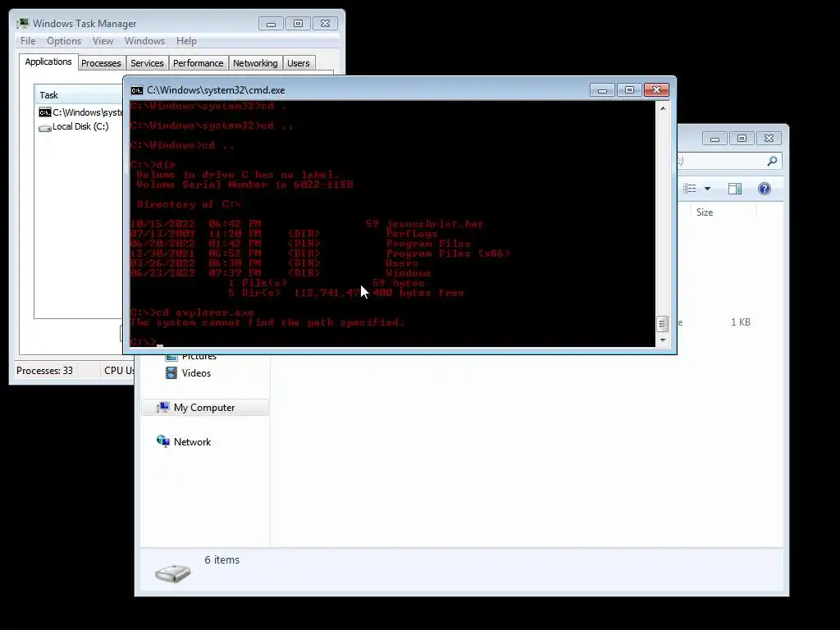This screenshot has width=840, height=630.
Task: Open the View menu in Task Manager
Action: pos(103,41)
